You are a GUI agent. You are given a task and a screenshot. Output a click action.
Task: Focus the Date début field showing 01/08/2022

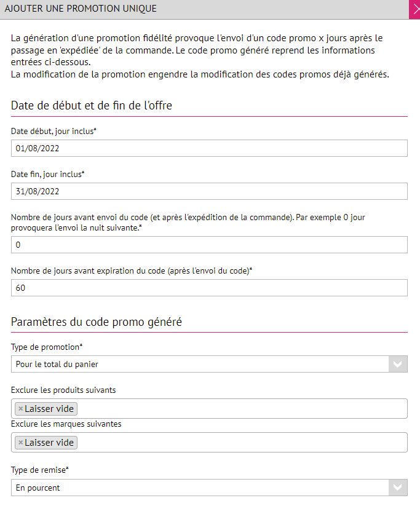209,148
